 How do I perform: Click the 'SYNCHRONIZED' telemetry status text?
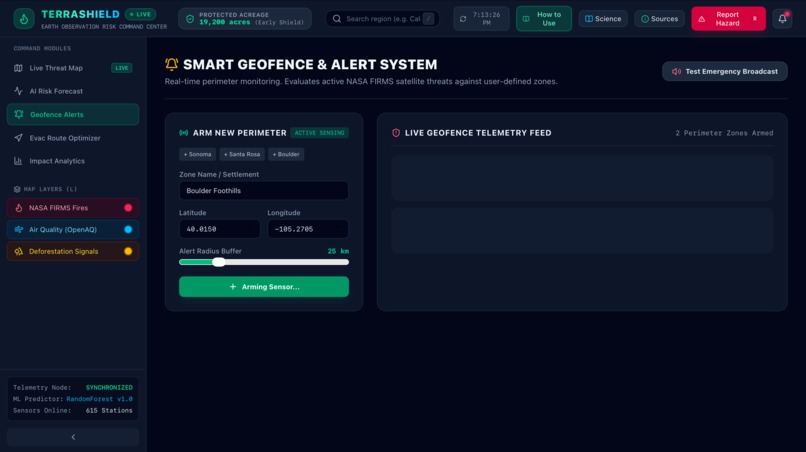coord(109,388)
